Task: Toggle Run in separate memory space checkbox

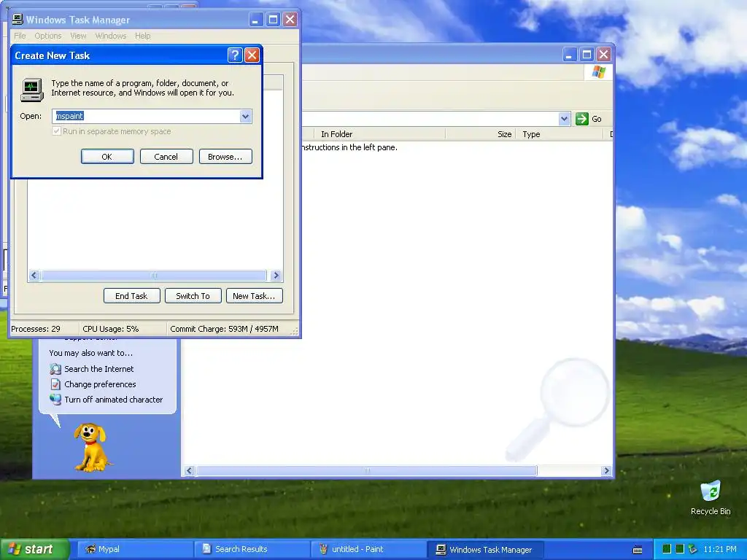Action: click(x=57, y=131)
